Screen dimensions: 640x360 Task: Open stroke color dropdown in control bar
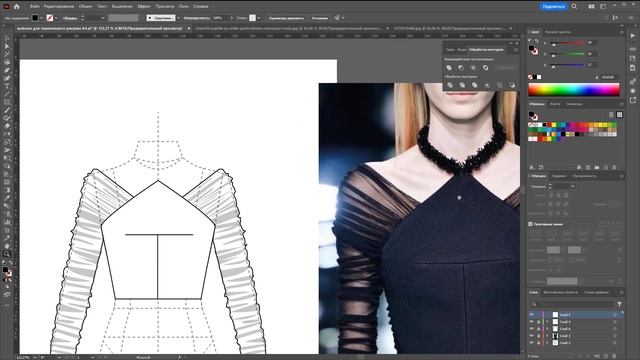tap(56, 18)
